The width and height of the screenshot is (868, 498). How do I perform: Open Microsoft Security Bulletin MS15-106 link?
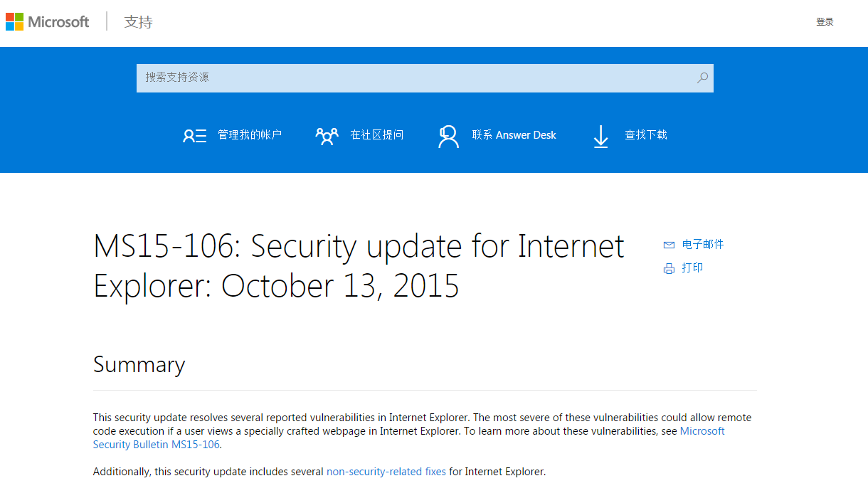(x=157, y=445)
